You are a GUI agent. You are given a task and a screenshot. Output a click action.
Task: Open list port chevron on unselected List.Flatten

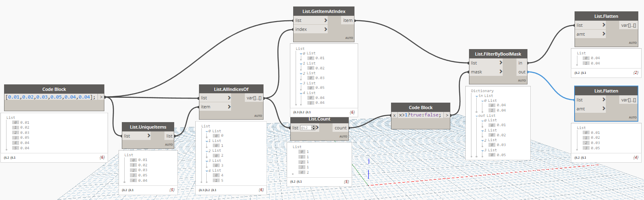point(604,25)
